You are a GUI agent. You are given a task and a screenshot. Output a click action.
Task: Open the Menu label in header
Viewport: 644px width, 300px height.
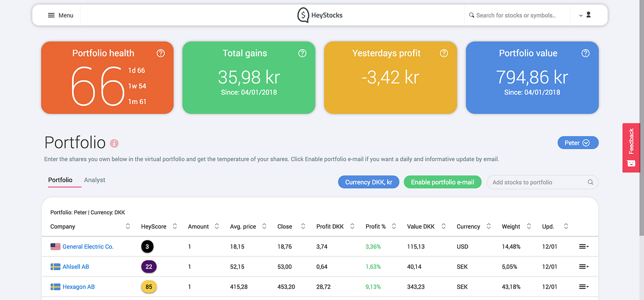click(x=66, y=15)
